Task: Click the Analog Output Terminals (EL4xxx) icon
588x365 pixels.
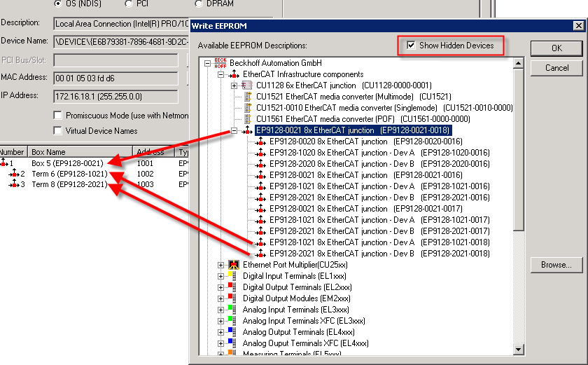Action: (x=232, y=332)
